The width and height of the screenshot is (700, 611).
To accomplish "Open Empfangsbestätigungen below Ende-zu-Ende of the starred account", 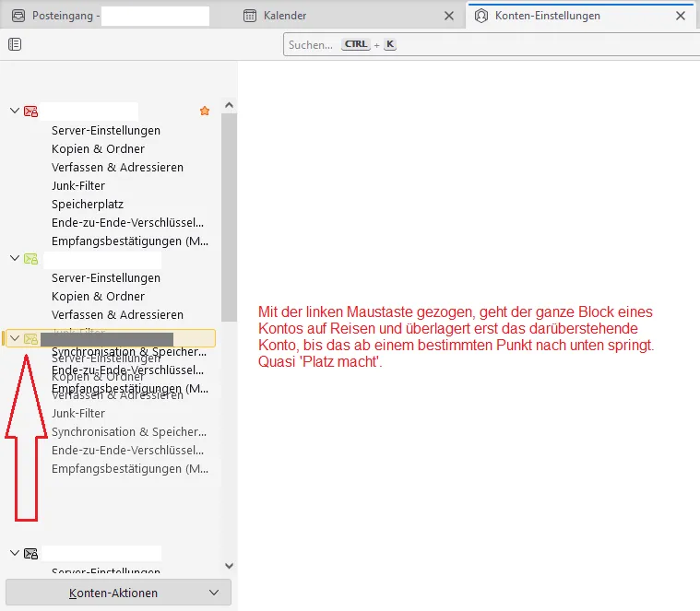I will pos(130,241).
